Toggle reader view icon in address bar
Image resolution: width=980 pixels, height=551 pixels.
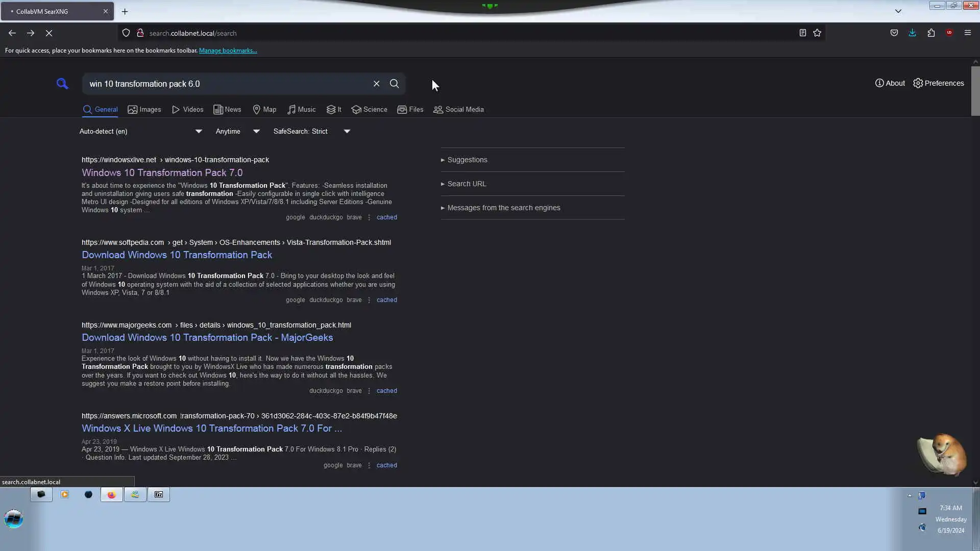802,33
